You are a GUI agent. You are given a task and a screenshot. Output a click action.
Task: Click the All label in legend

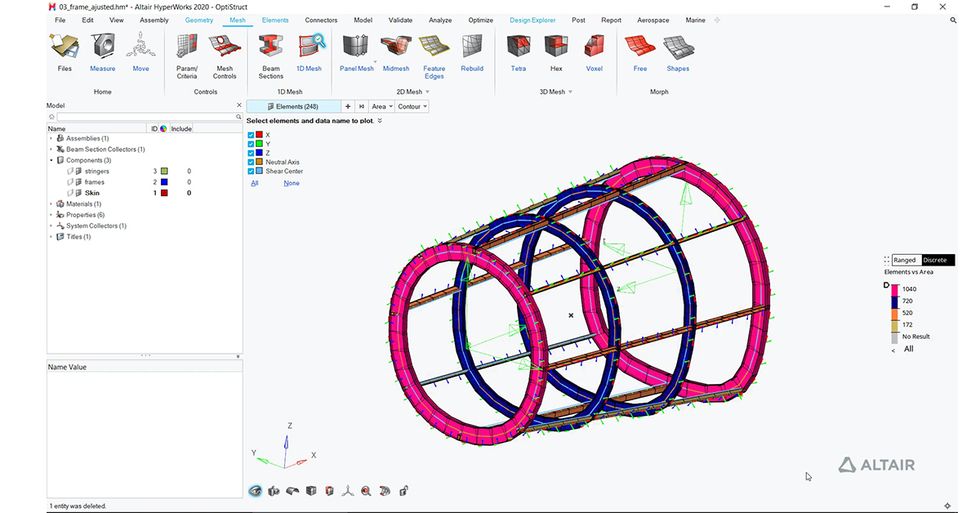click(908, 349)
